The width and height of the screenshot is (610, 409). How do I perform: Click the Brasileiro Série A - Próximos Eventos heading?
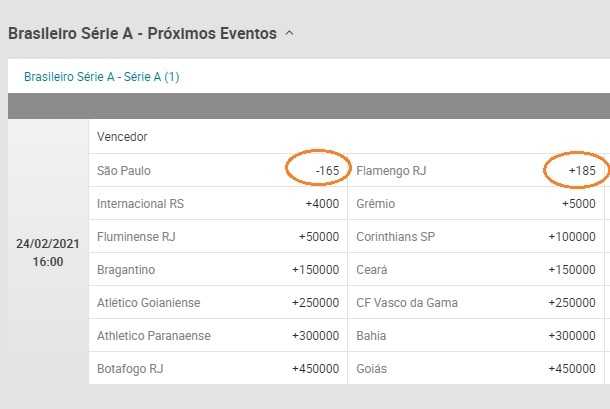142,33
